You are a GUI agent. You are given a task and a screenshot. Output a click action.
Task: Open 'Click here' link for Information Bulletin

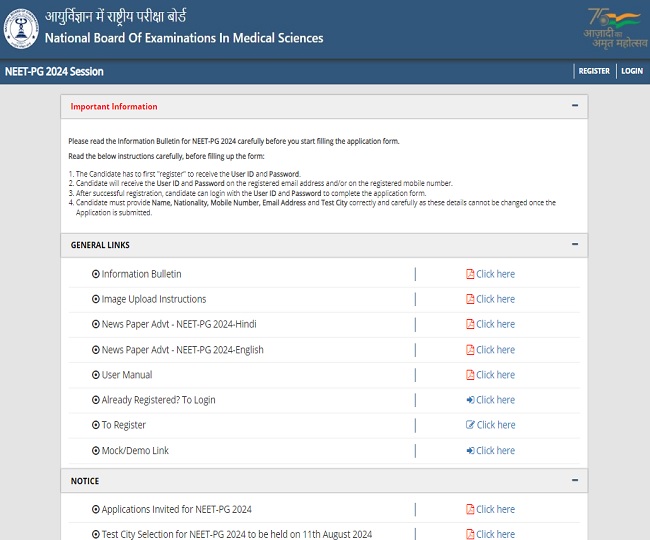pyautogui.click(x=495, y=274)
